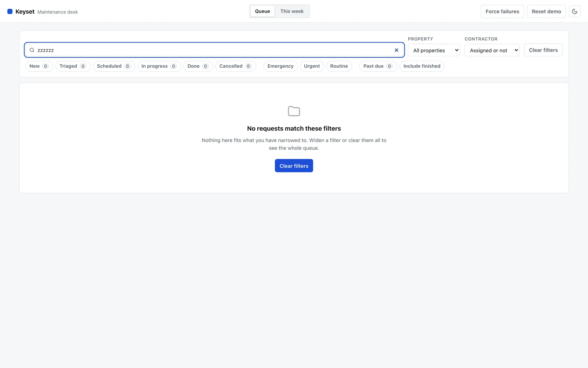Image resolution: width=588 pixels, height=368 pixels.
Task: Click the Force failures button
Action: pos(502,11)
